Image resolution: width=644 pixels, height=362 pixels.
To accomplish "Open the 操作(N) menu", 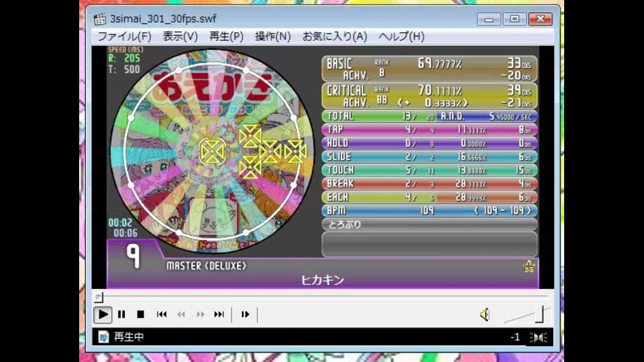I will (273, 36).
